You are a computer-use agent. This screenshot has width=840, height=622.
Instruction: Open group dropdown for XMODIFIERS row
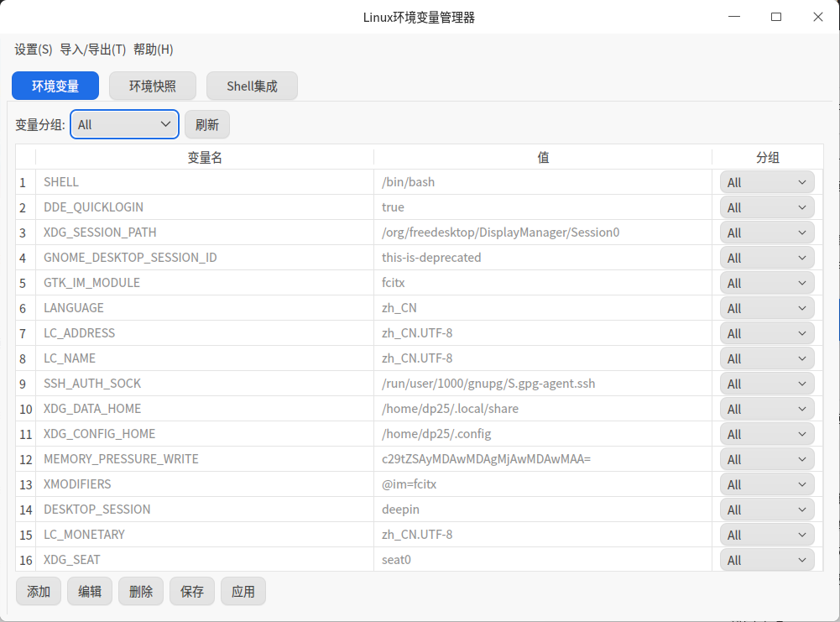click(x=767, y=484)
